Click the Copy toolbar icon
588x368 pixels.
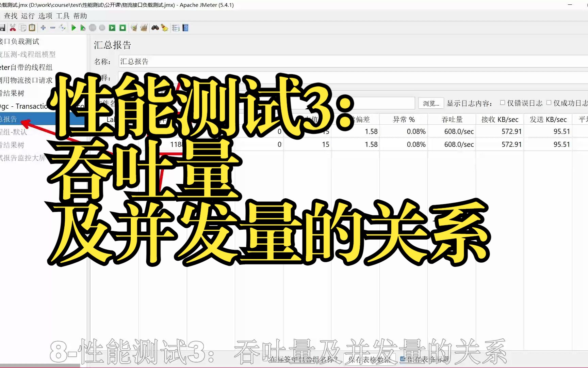[23, 28]
